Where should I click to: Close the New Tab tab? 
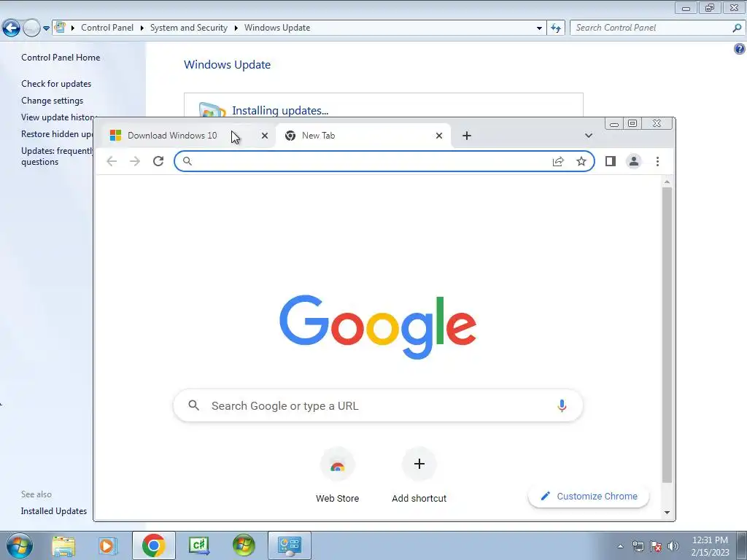coord(439,136)
